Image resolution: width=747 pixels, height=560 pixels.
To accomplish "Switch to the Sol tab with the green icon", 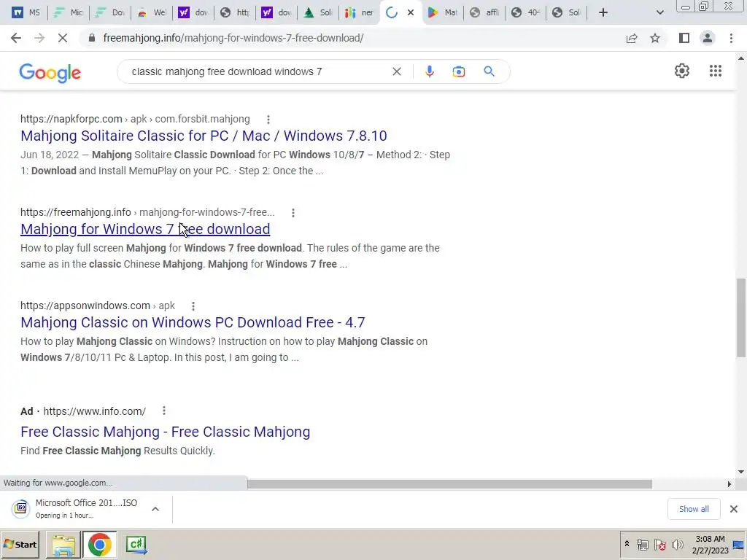I will pos(318,12).
